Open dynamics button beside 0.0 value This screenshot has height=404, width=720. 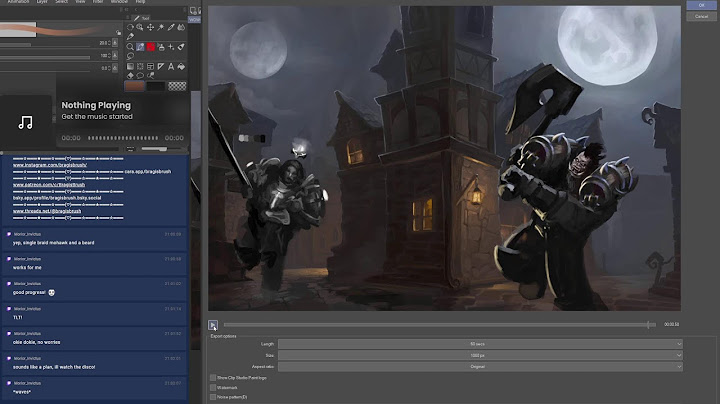point(115,68)
